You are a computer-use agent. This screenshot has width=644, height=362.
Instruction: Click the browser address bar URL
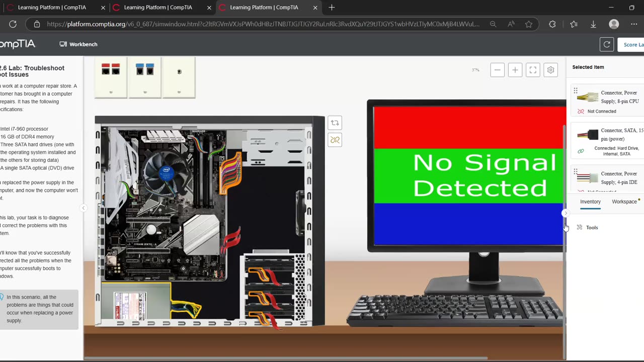pos(263,24)
